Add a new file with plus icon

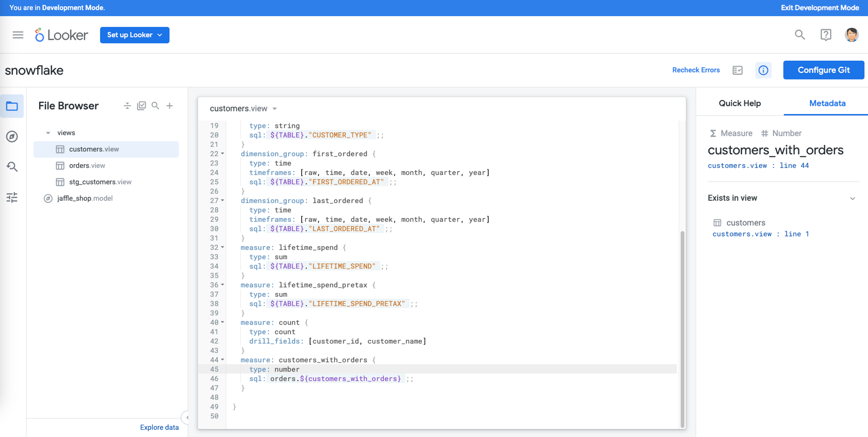click(x=170, y=106)
